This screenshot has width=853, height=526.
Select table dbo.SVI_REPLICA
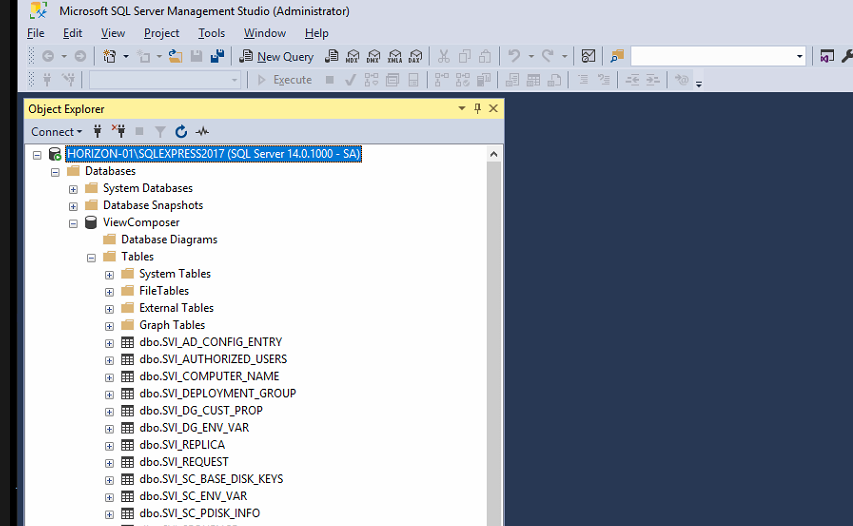[182, 444]
